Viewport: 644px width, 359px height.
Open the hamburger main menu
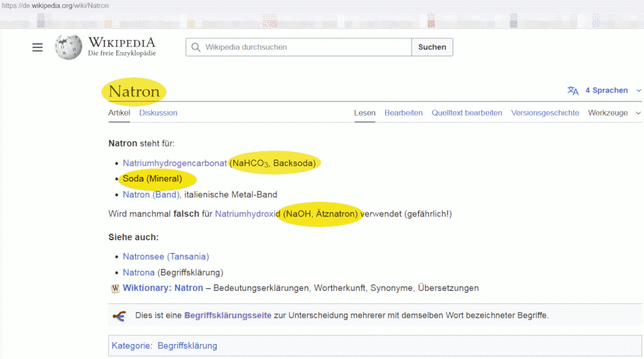point(38,48)
